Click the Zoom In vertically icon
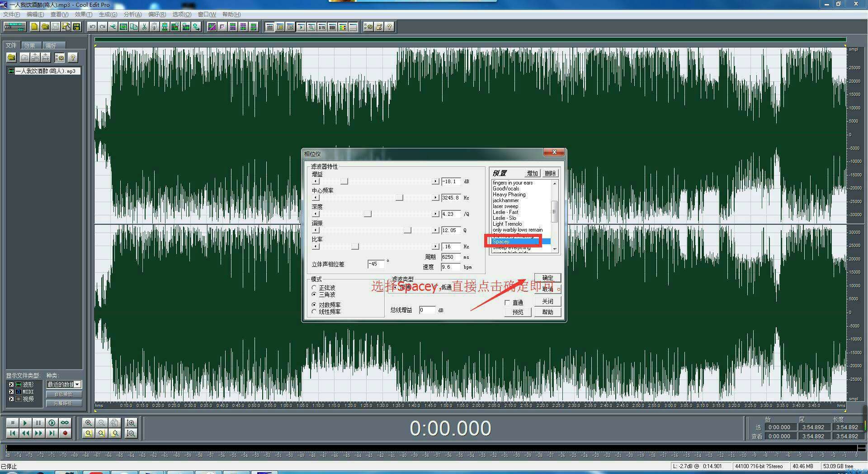This screenshot has width=868, height=474. tap(131, 423)
